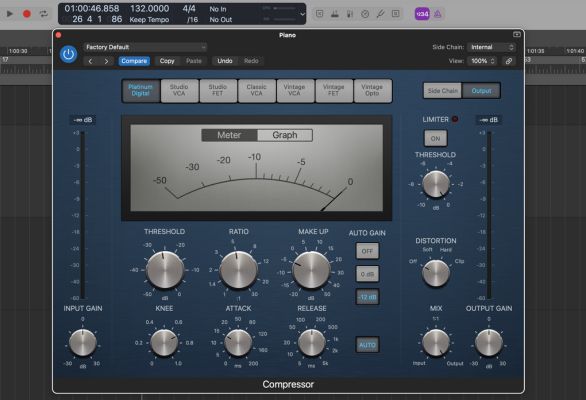Click the Solo clock-style toolbar icon
The height and width of the screenshot is (400, 586).
pyautogui.click(x=365, y=14)
